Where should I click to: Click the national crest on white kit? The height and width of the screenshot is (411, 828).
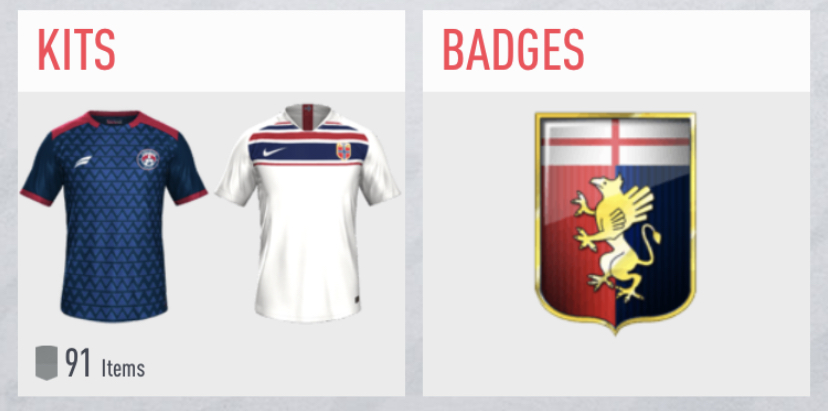click(x=343, y=151)
